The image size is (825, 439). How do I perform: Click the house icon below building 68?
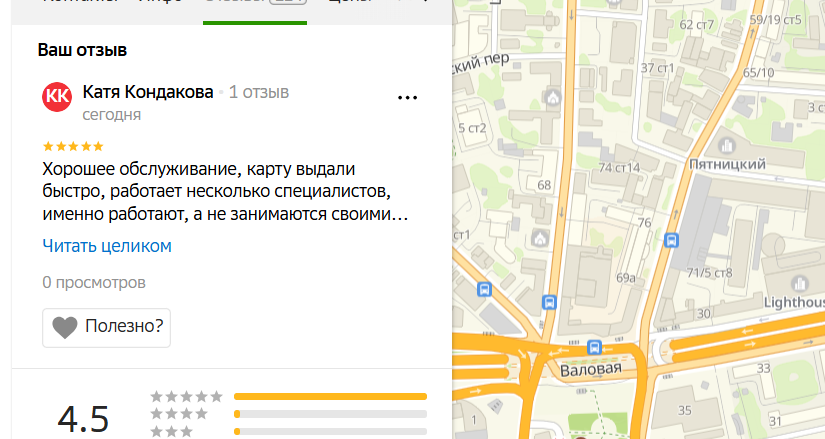(x=540, y=238)
